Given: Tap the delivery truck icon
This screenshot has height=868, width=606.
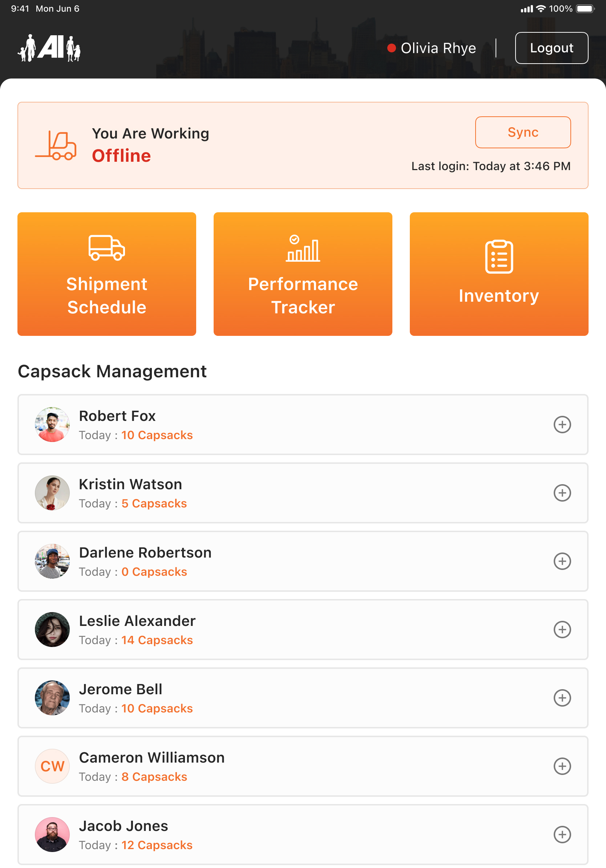Looking at the screenshot, I should click(106, 248).
